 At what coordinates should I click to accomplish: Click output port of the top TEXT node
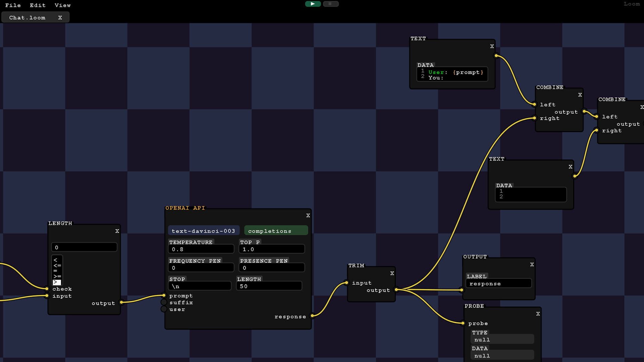(x=496, y=56)
